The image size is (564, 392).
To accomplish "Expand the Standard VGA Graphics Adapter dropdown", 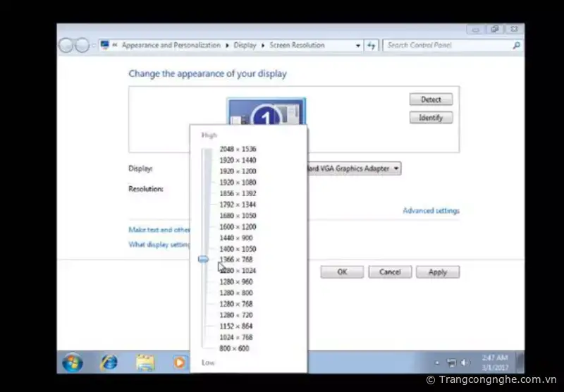I will click(396, 169).
